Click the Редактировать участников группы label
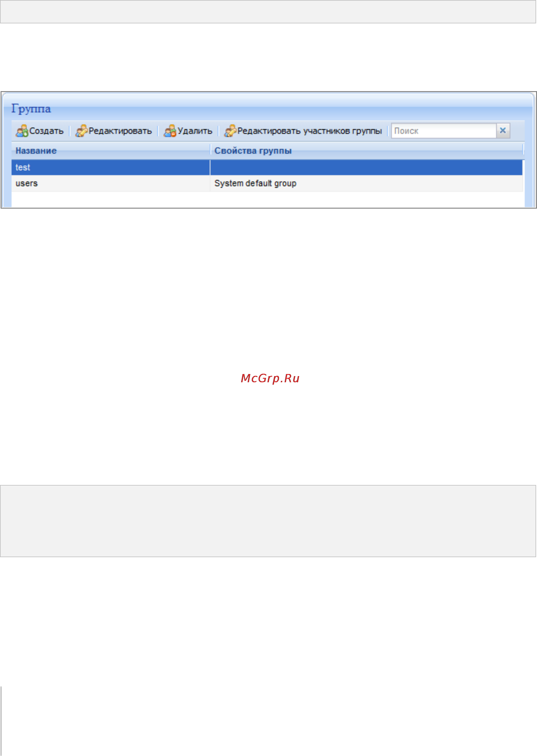 [x=309, y=131]
